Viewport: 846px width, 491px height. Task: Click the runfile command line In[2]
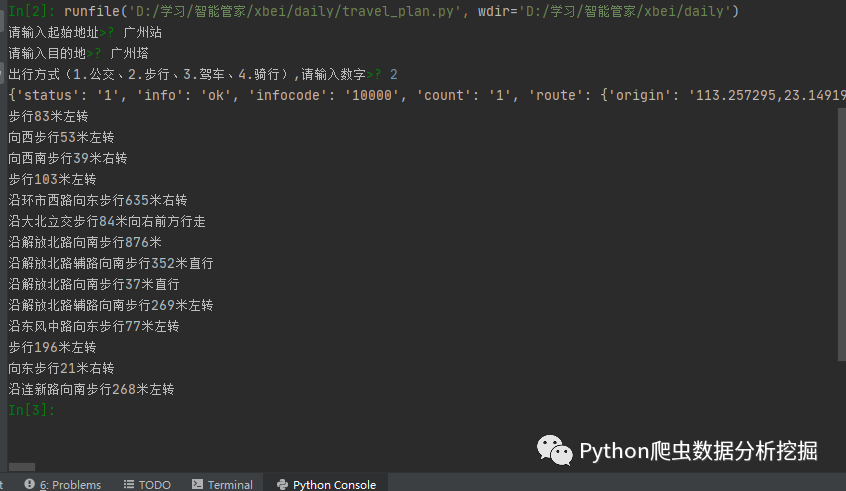[x=373, y=11]
